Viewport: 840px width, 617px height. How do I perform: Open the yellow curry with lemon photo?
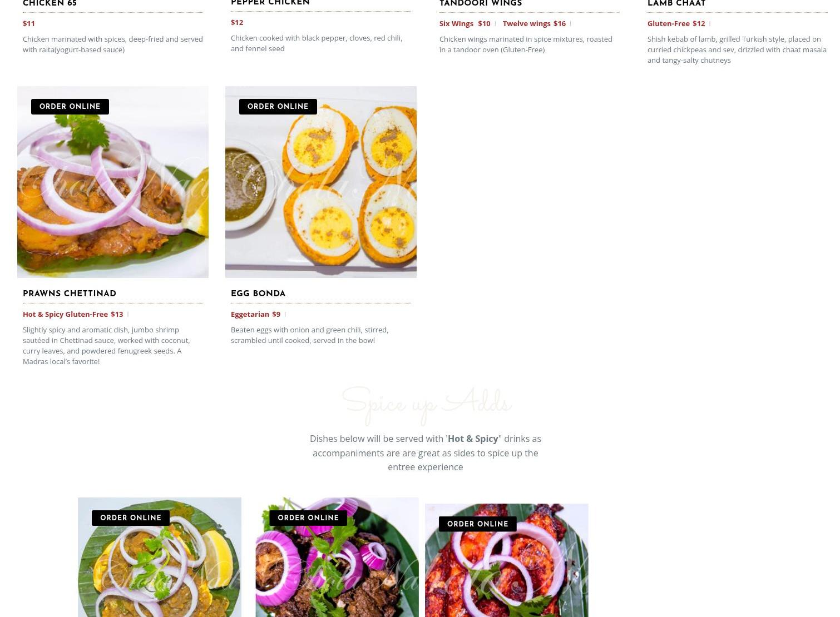coord(160,557)
